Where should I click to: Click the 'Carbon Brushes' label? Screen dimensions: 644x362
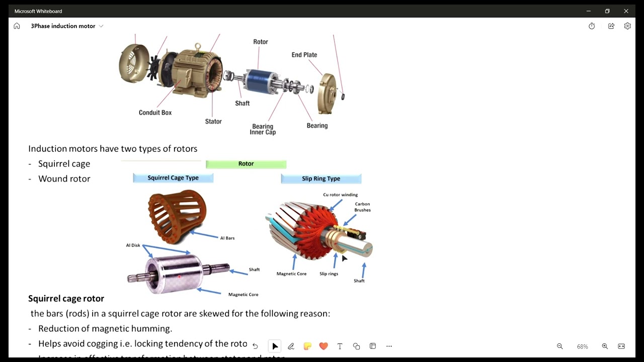pyautogui.click(x=362, y=207)
